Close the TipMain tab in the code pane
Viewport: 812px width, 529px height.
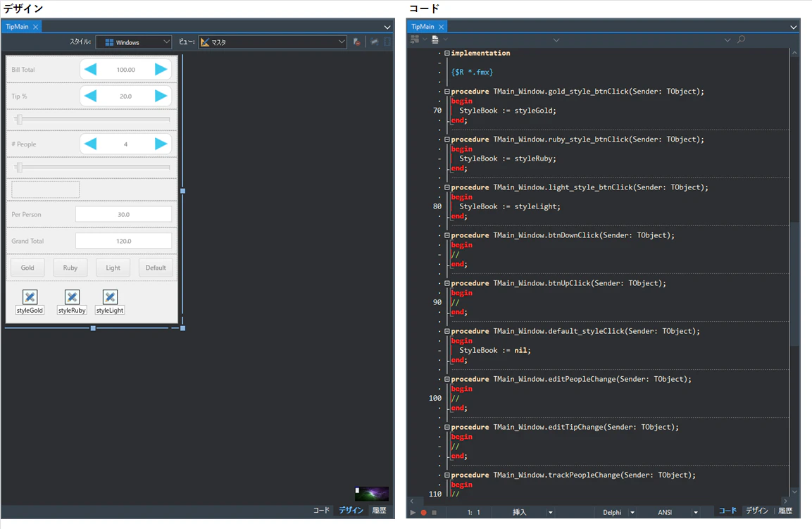[x=442, y=27]
